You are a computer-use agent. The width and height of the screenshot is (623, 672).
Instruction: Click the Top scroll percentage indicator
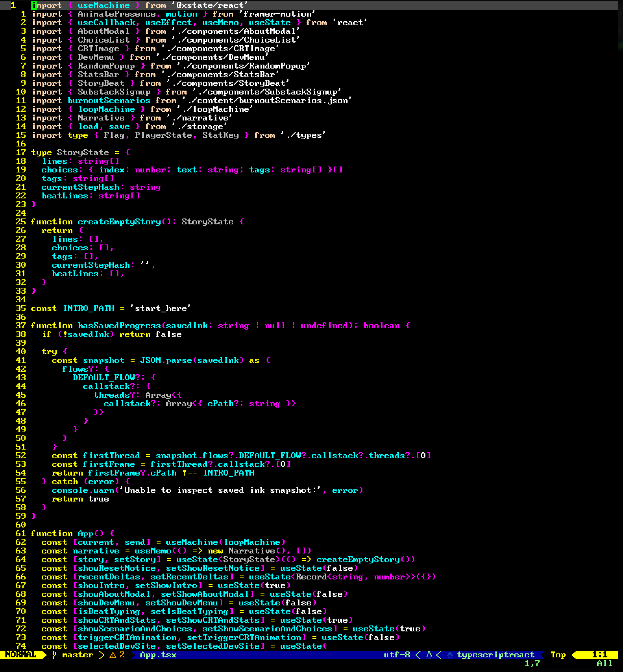pyautogui.click(x=558, y=655)
